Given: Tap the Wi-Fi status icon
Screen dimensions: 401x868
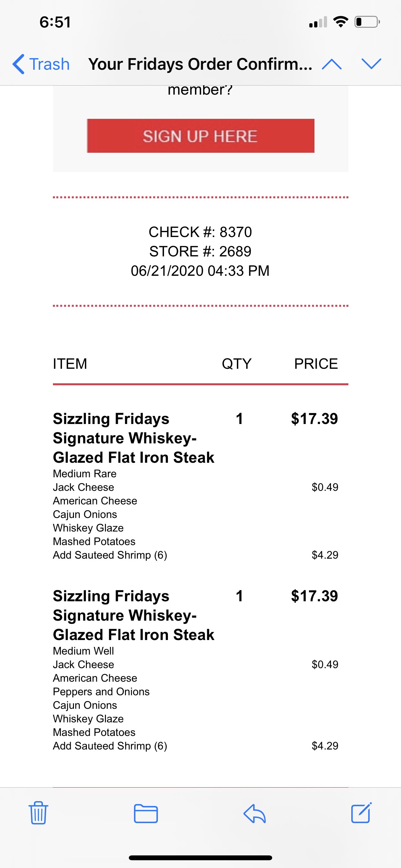Looking at the screenshot, I should 340,22.
